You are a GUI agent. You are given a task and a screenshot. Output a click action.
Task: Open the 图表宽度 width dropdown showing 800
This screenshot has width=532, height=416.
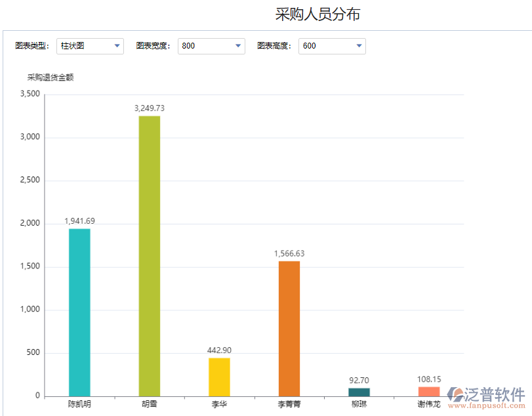pyautogui.click(x=211, y=46)
